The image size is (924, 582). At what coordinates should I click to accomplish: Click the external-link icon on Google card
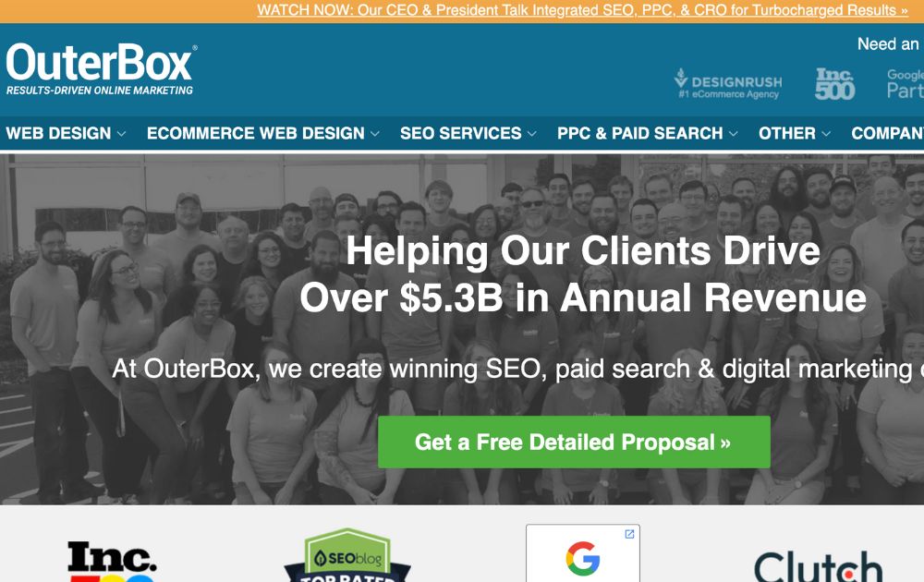pyautogui.click(x=629, y=534)
